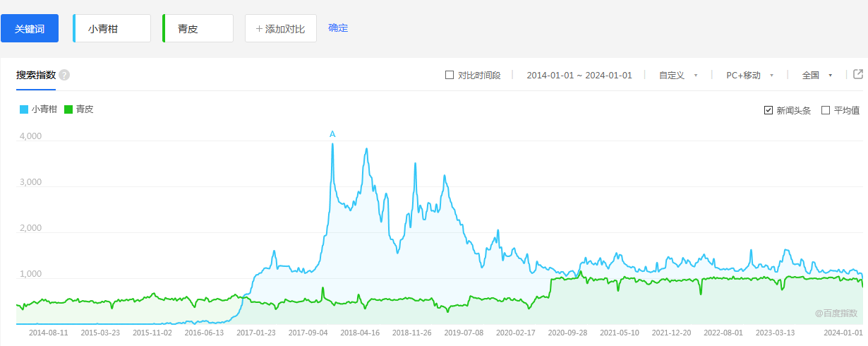Click the plus icon in 添加对比
The height and width of the screenshot is (346, 868).
(259, 29)
